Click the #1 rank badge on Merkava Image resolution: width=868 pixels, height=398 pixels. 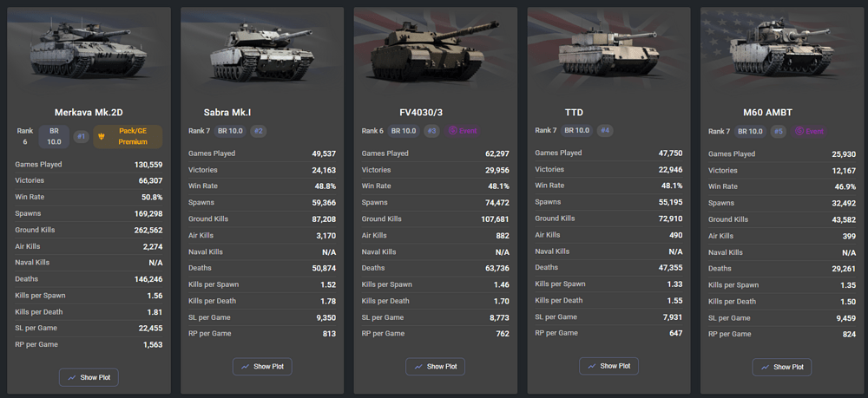81,136
